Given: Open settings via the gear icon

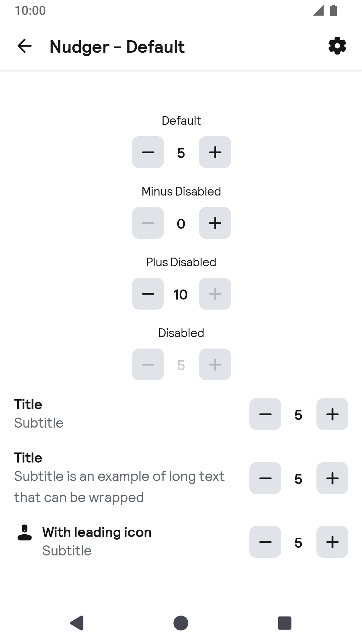Looking at the screenshot, I should [337, 46].
